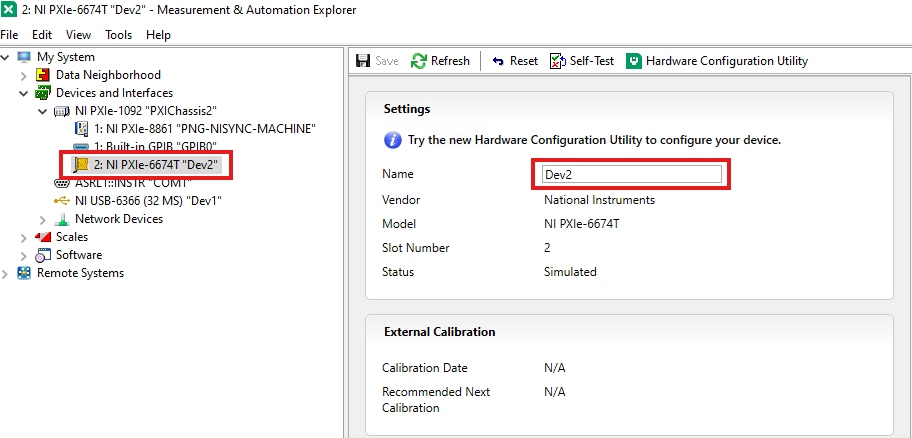
Task: Click the vendor value National Instruments
Action: pyautogui.click(x=600, y=200)
